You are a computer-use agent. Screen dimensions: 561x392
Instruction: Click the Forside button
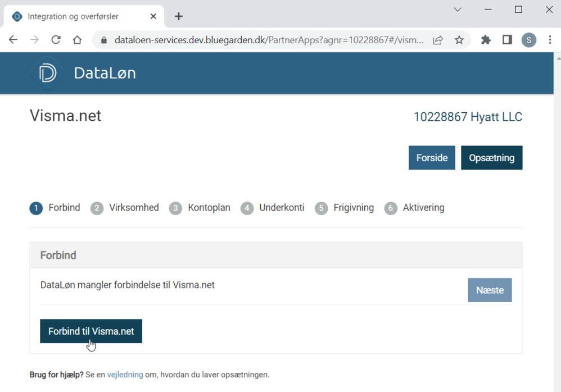(x=432, y=158)
